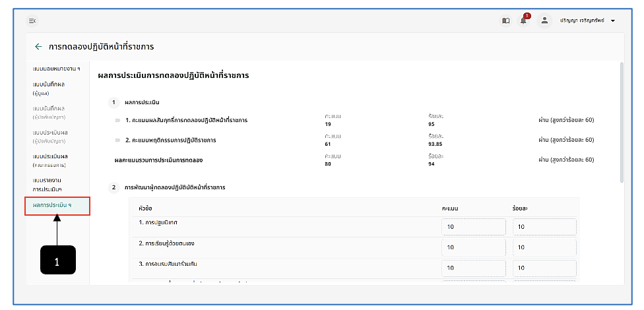Select step circle number 1 ผลการประเมิน
The width and height of the screenshot is (644, 310).
[x=113, y=103]
